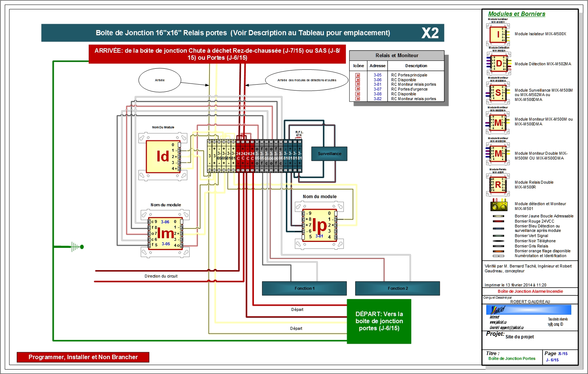Viewport: 588px width, 374px height.
Task: Click the Surveillance box
Action: pyautogui.click(x=329, y=154)
